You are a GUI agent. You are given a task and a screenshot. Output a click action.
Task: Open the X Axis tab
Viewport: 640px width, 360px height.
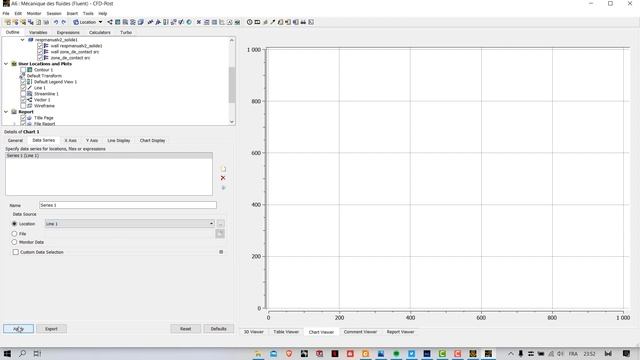coord(70,140)
